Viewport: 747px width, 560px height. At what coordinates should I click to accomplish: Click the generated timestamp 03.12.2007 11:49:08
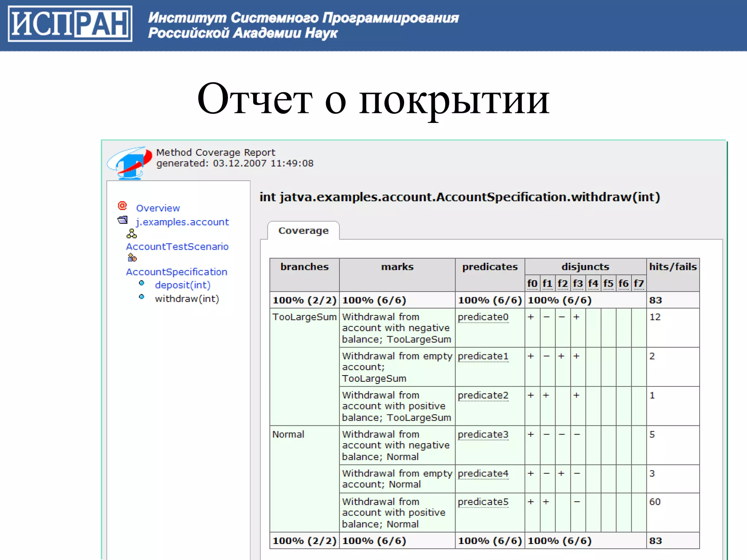tap(263, 163)
